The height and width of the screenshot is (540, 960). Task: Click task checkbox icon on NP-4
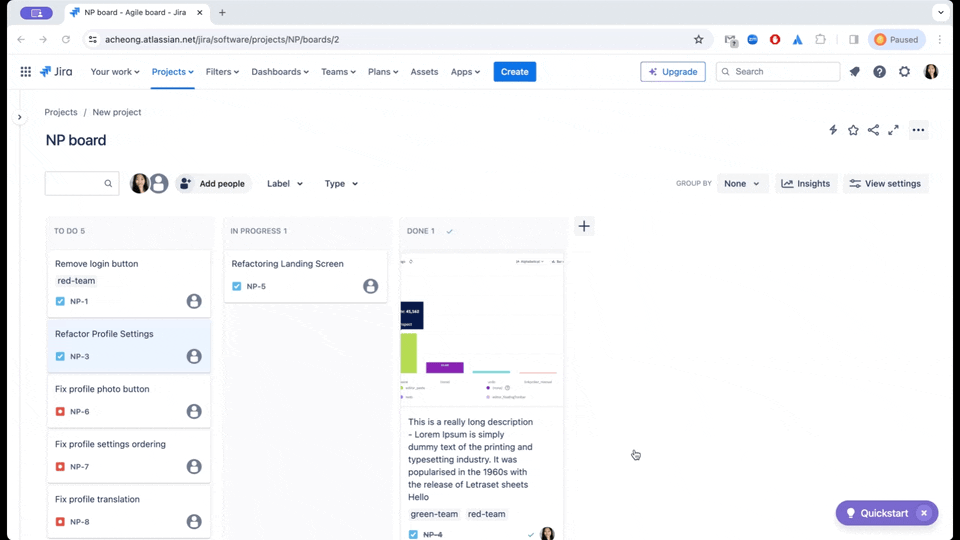click(413, 534)
